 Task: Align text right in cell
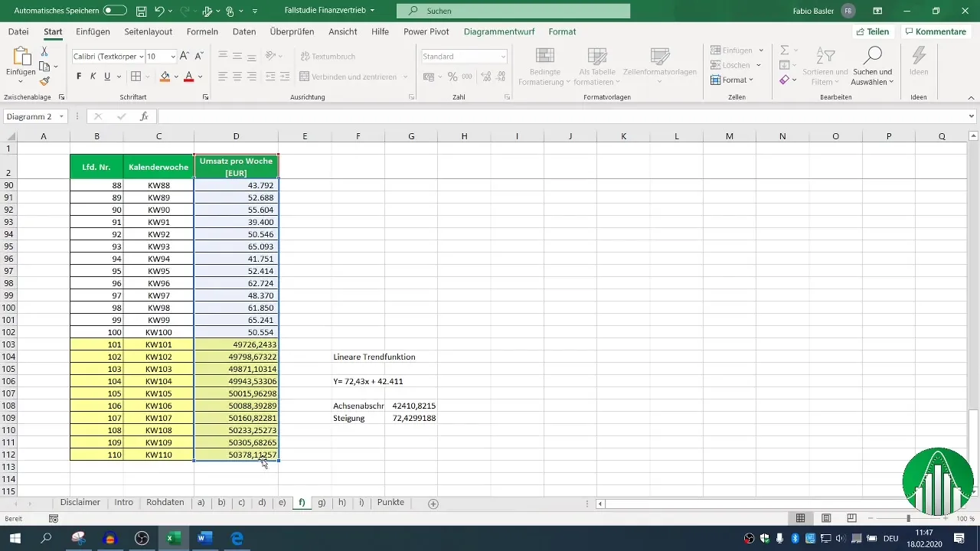click(x=252, y=77)
